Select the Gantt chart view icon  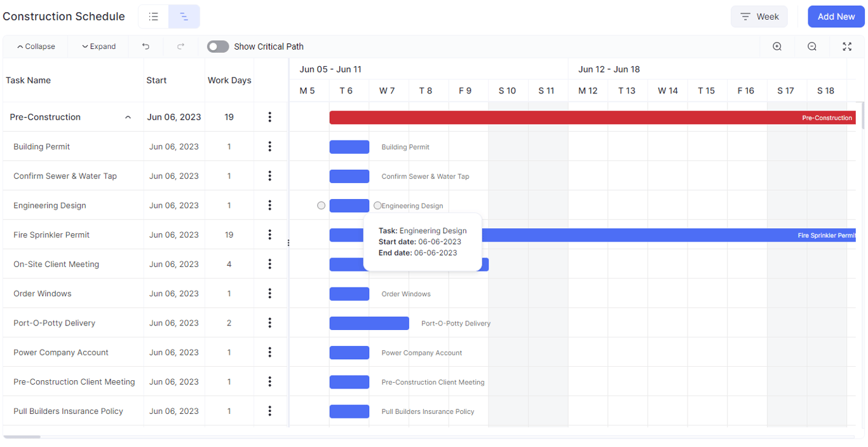184,17
